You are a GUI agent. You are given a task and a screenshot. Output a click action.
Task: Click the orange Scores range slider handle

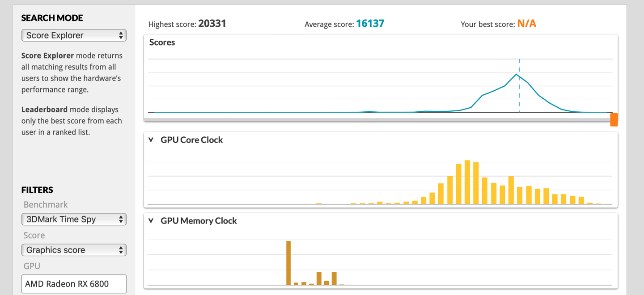pos(614,119)
